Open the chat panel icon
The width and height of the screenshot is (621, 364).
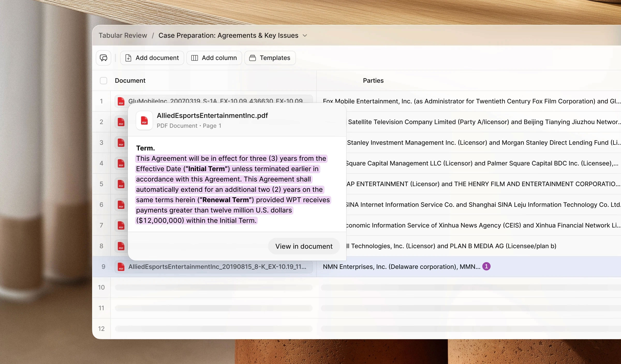pos(103,58)
